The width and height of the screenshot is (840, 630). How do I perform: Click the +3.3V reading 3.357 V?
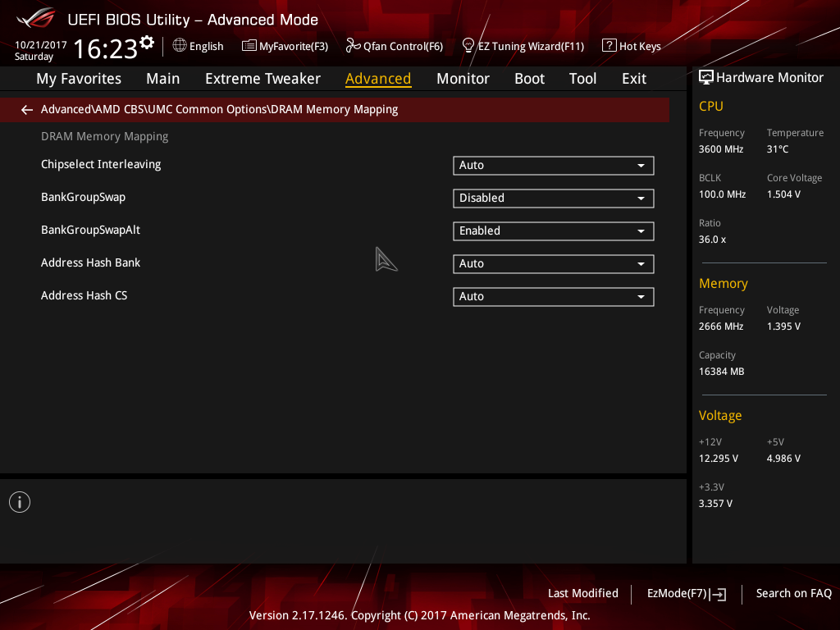pyautogui.click(x=715, y=504)
